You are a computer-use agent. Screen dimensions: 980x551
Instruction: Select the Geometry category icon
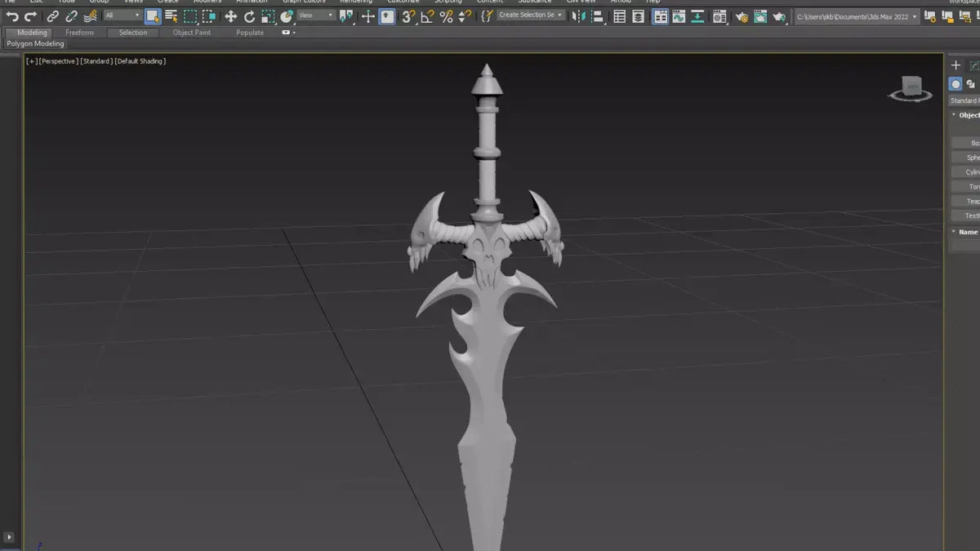(955, 84)
